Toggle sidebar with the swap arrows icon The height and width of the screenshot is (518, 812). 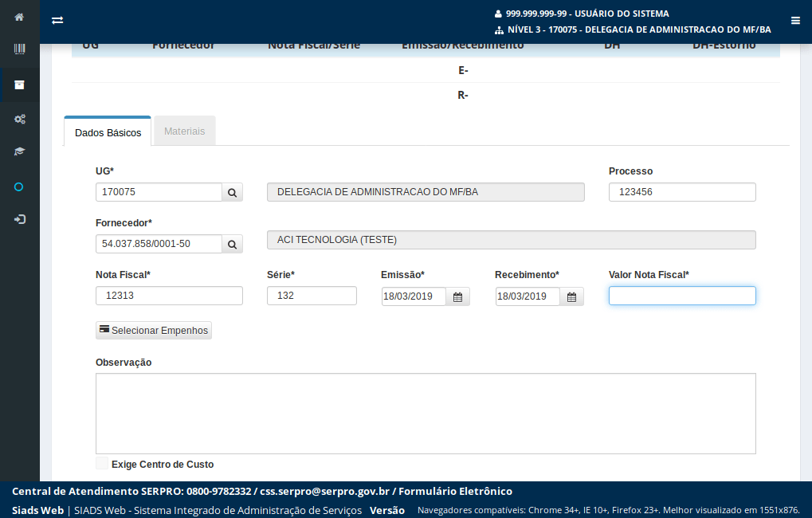(x=57, y=20)
